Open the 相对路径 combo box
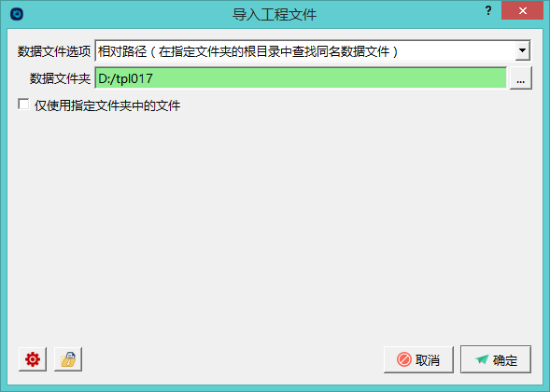Viewport: 550px width, 392px height. pyautogui.click(x=313, y=50)
